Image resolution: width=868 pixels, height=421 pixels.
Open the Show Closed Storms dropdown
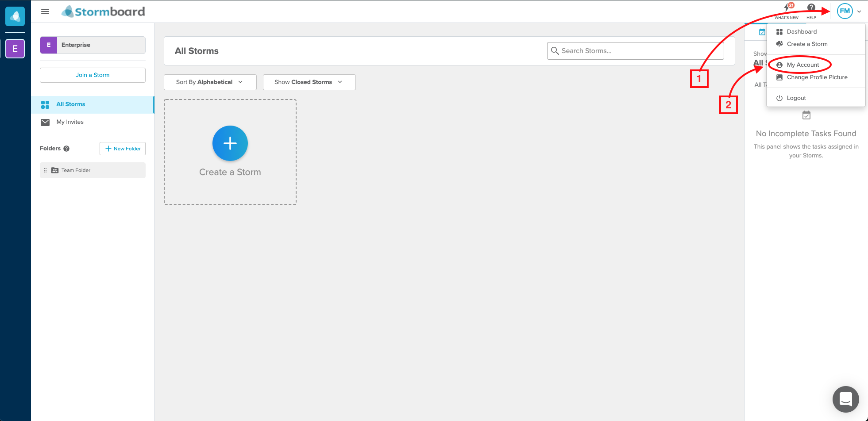[309, 82]
